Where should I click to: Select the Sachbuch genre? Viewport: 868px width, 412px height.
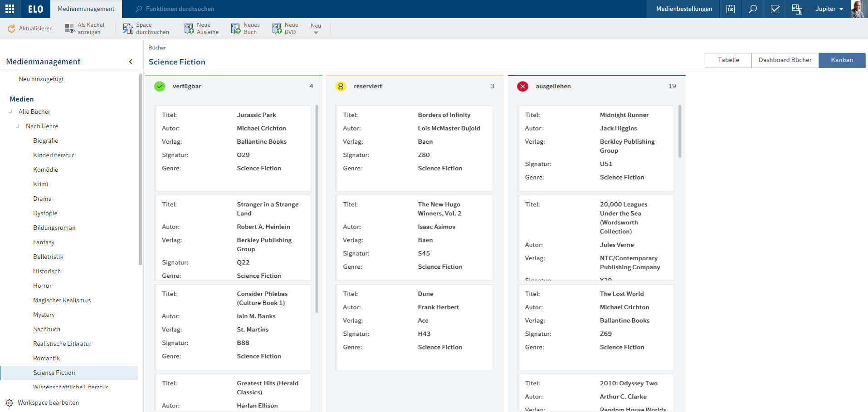47,329
